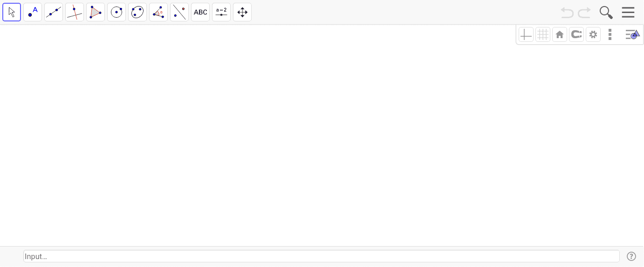Toggle the coordinate axes display

(x=526, y=34)
